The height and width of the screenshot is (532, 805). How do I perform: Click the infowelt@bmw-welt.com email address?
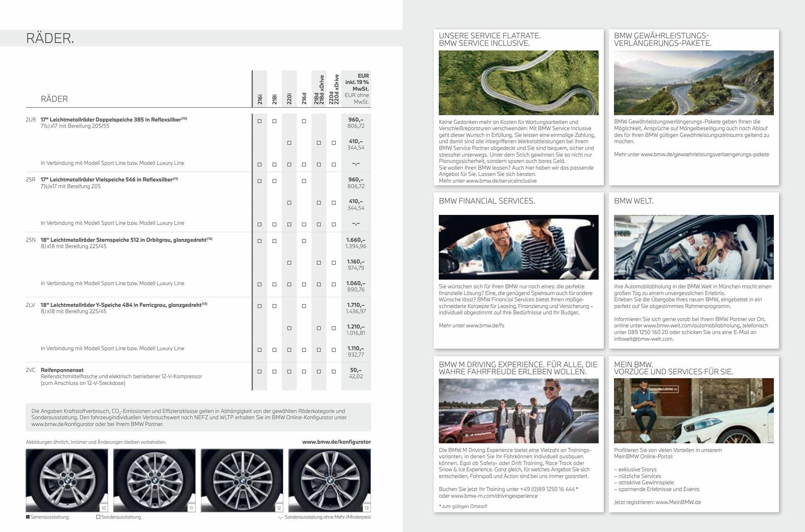(x=643, y=339)
